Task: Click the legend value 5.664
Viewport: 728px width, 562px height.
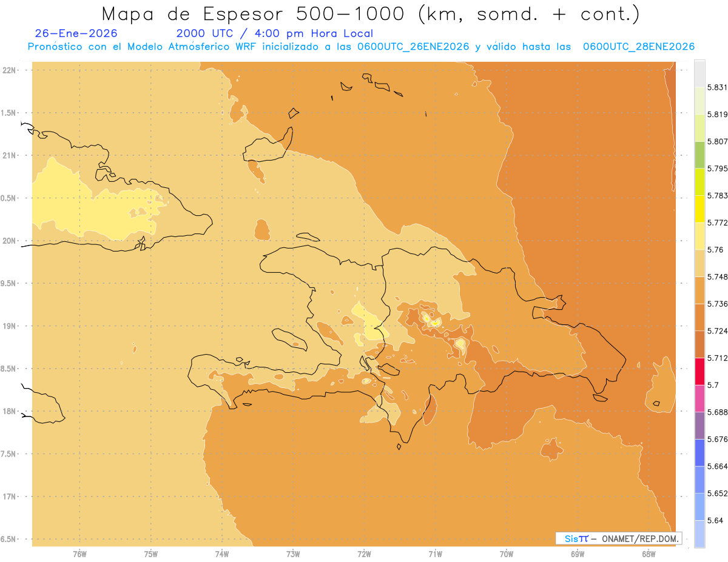Action: pos(717,466)
